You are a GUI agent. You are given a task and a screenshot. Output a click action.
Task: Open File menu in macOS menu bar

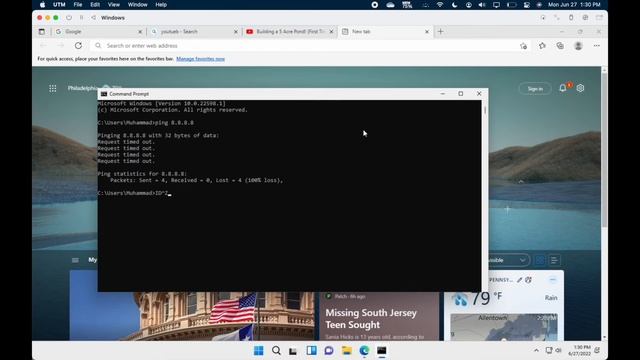pyautogui.click(x=78, y=4)
